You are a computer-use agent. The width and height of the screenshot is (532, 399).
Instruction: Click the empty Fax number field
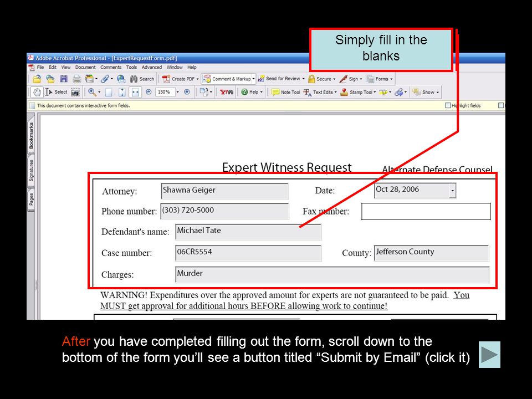pos(426,211)
